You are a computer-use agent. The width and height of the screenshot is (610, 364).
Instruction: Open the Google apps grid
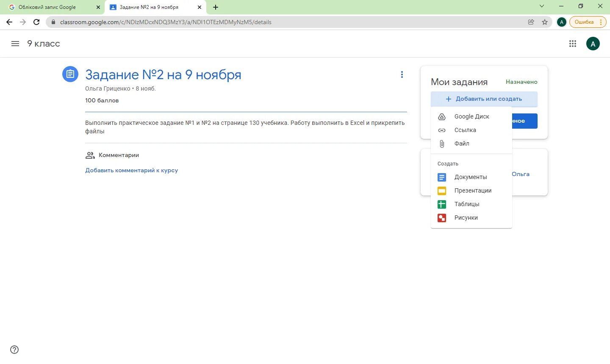573,44
